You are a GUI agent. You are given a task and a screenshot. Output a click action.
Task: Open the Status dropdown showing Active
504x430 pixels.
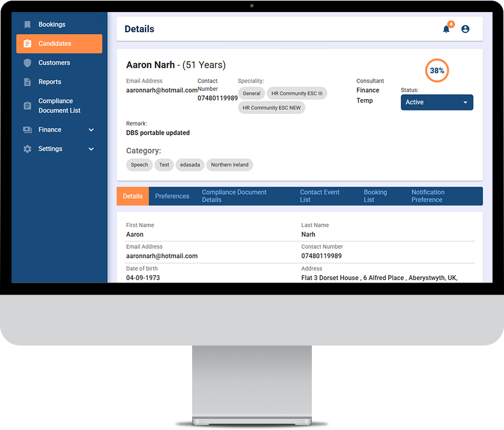(437, 102)
